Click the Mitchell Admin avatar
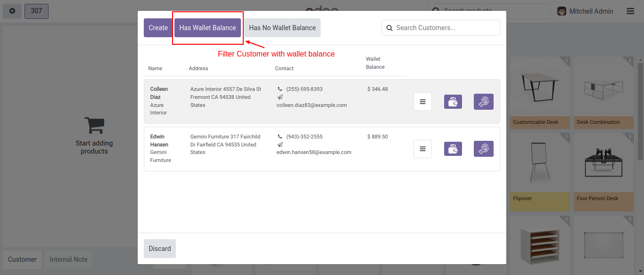Image resolution: width=644 pixels, height=275 pixels. (561, 11)
